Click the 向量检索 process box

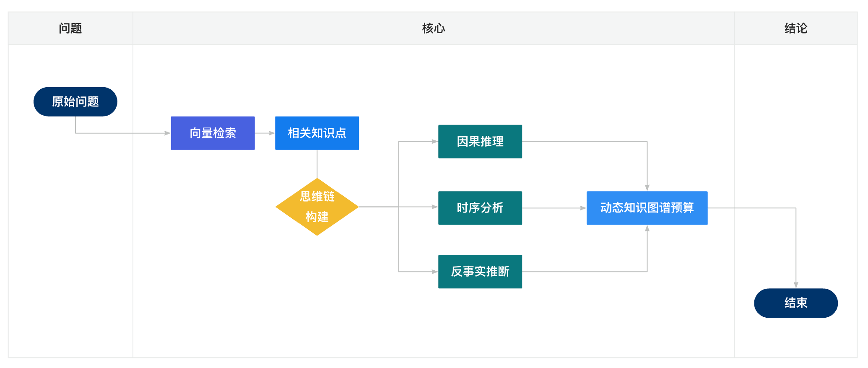213,133
